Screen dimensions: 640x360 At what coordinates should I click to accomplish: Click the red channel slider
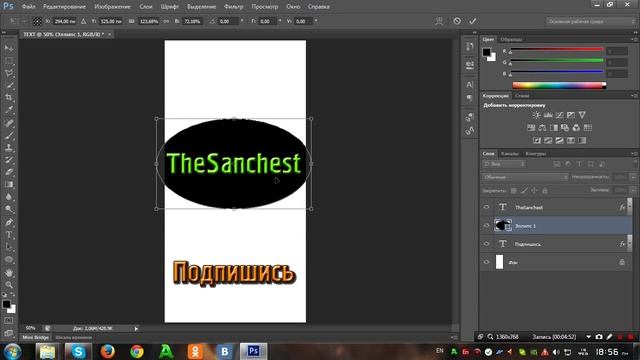point(557,49)
